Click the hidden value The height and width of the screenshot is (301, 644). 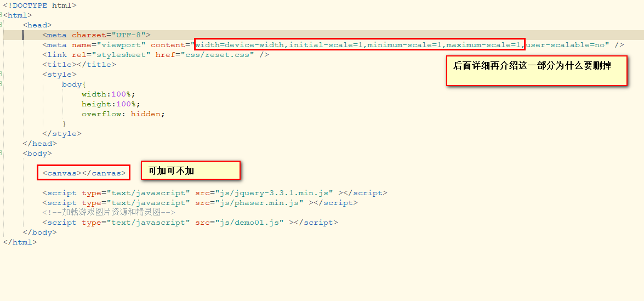pyautogui.click(x=145, y=114)
